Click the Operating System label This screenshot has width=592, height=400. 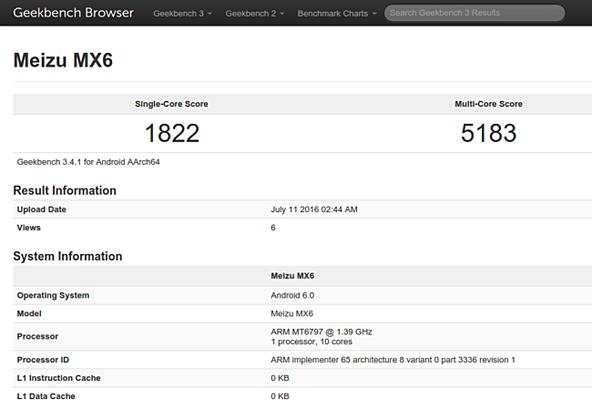(53, 295)
